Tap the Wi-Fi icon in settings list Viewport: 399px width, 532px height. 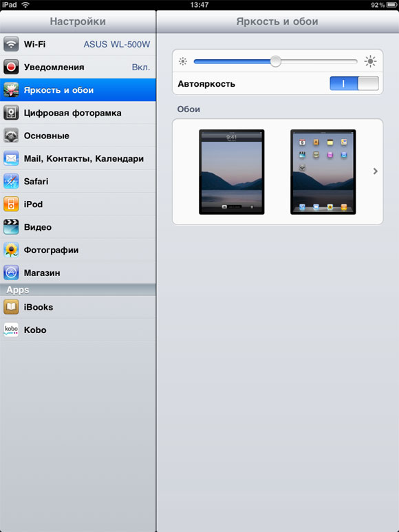tap(11, 44)
